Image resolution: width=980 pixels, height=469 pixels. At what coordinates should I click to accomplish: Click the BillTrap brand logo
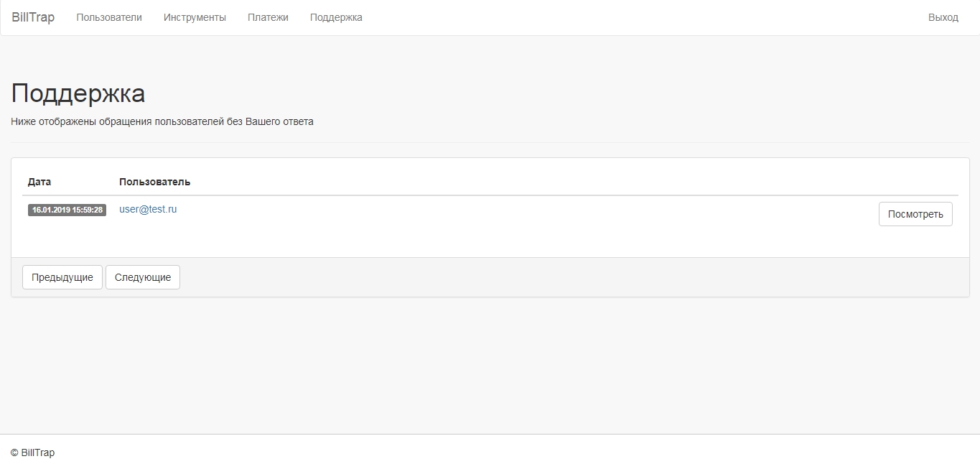(x=33, y=17)
